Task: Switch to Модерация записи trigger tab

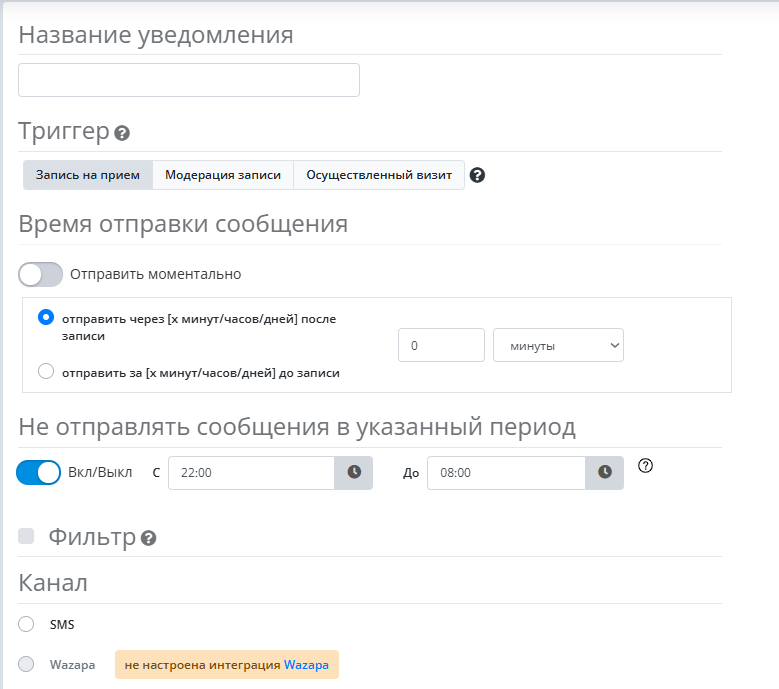Action: pos(223,175)
